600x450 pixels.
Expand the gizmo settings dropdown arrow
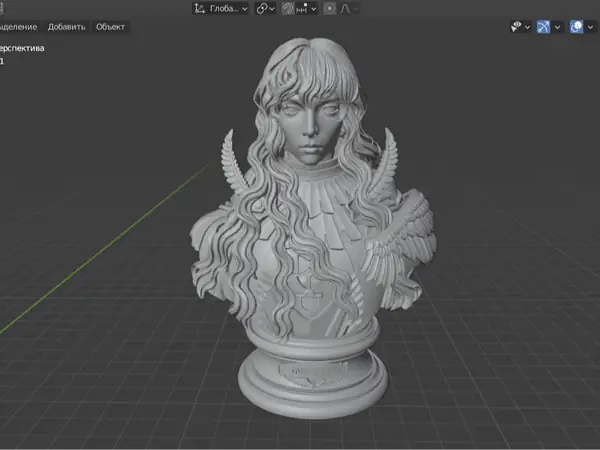tap(558, 27)
